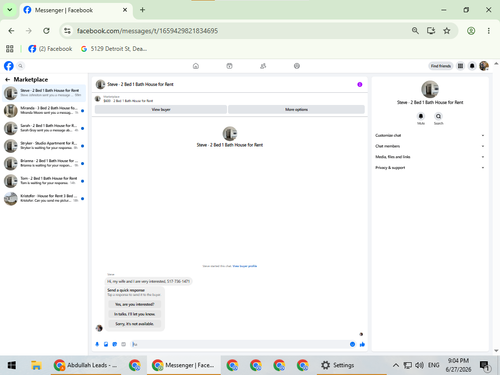Click the browser address bar URL
The height and width of the screenshot is (375, 500).
tap(147, 31)
